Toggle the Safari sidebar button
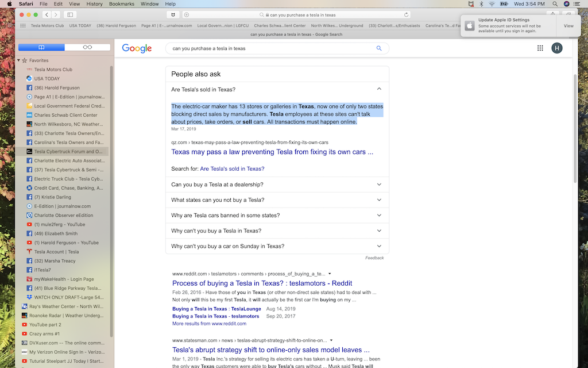 pos(70,14)
